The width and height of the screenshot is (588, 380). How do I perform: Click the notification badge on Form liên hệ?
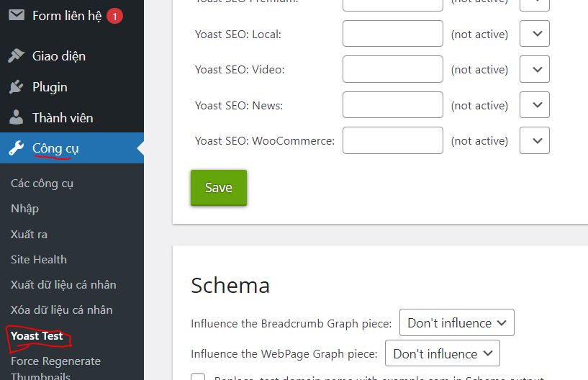click(114, 16)
